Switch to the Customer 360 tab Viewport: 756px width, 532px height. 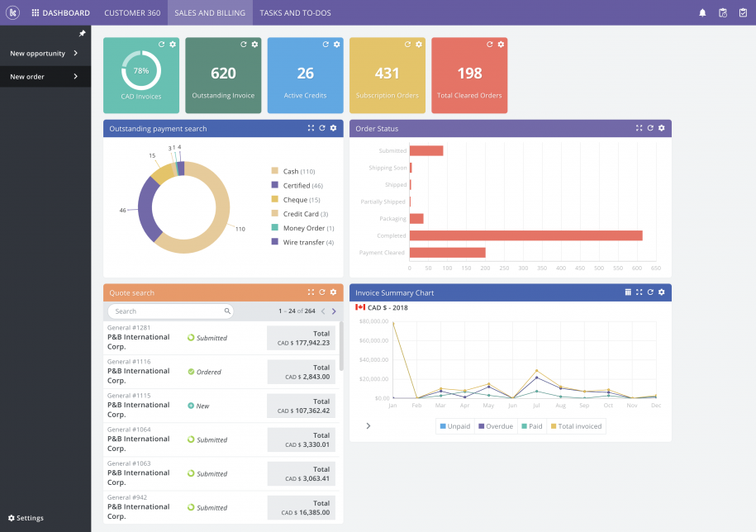coord(132,12)
